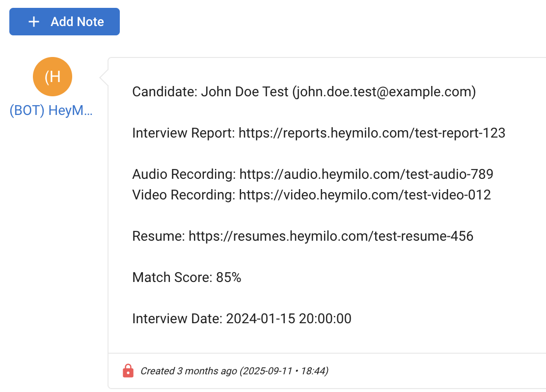Open the reports.heymilo.com interview report URL

pyautogui.click(x=372, y=133)
